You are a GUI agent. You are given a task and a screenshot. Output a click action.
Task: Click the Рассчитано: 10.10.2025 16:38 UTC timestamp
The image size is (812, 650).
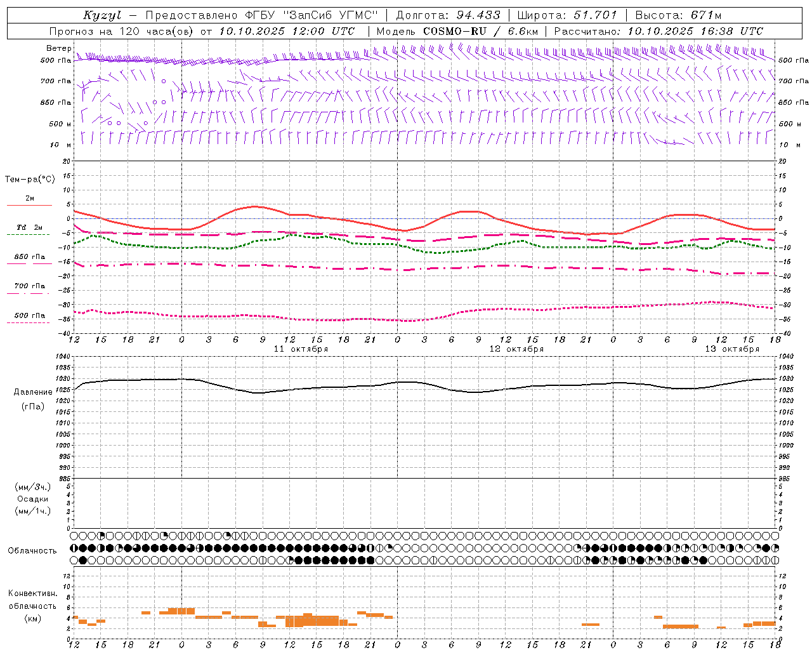658,31
